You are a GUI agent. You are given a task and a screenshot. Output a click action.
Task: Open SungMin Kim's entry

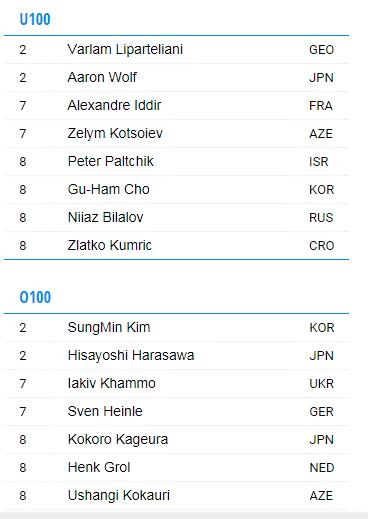pyautogui.click(x=109, y=327)
